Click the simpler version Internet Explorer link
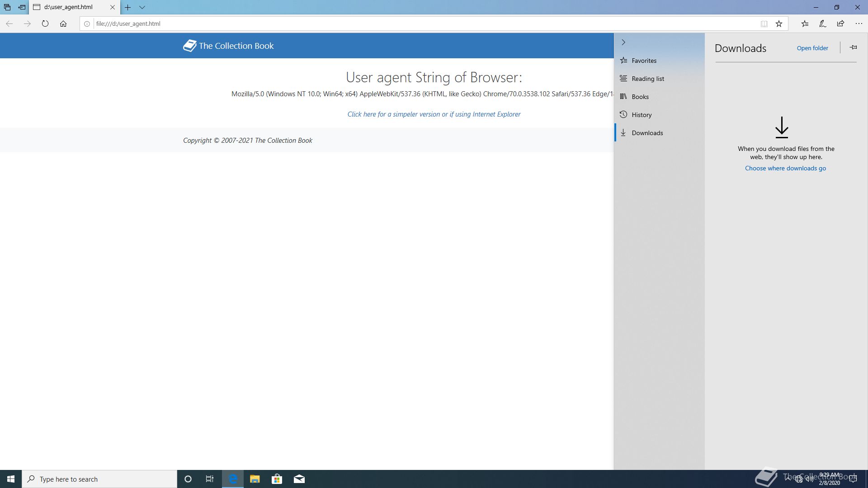The image size is (868, 488). [x=434, y=114]
